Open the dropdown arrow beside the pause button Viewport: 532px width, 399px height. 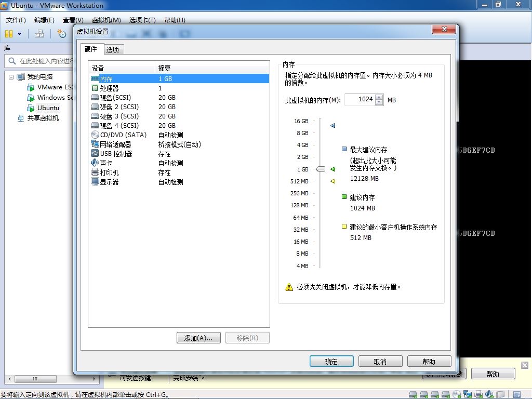[x=19, y=34]
